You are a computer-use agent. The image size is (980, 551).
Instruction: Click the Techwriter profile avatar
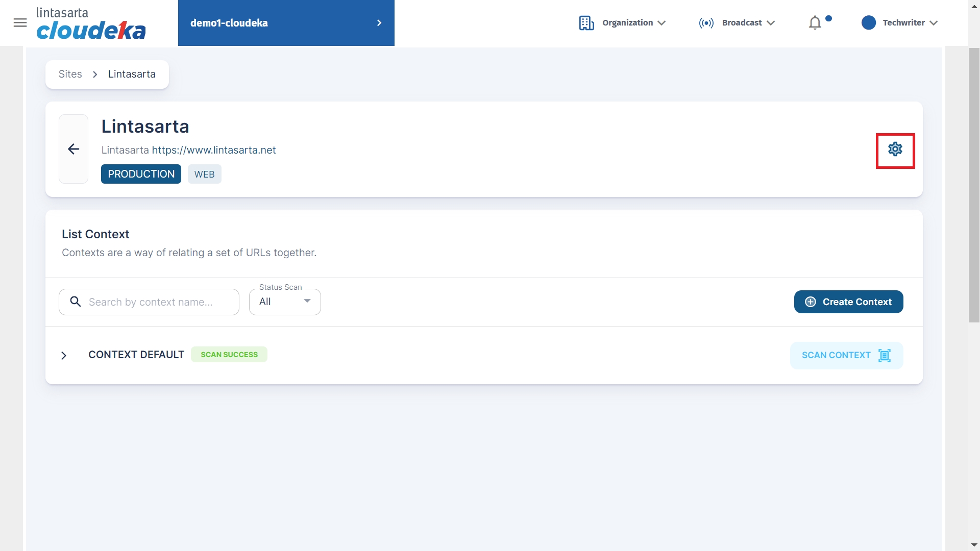[868, 23]
